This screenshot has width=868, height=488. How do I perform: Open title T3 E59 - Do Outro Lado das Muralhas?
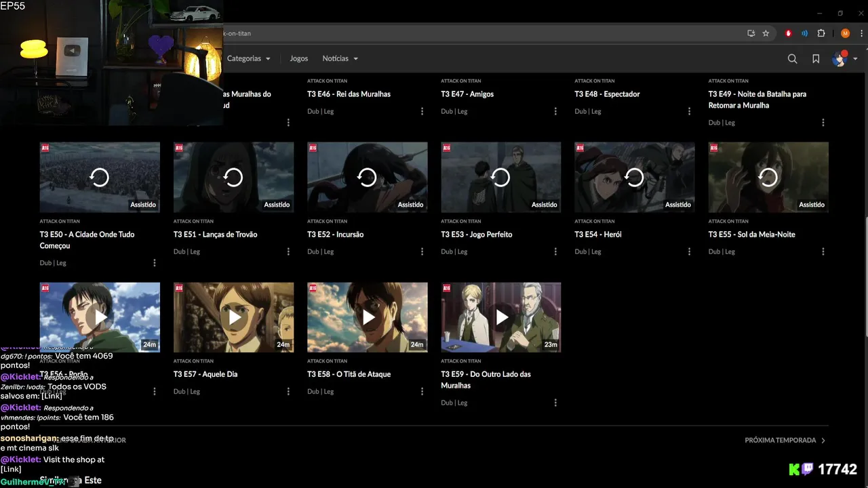coord(486,380)
